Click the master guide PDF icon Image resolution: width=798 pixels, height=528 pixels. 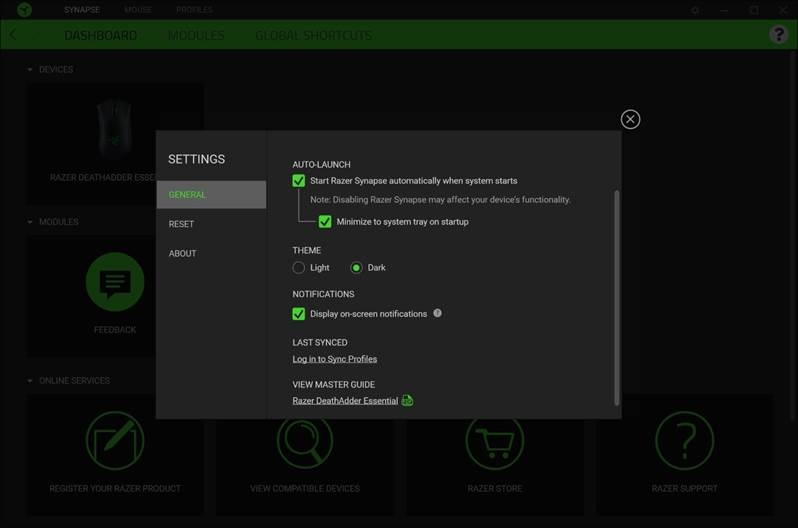407,400
